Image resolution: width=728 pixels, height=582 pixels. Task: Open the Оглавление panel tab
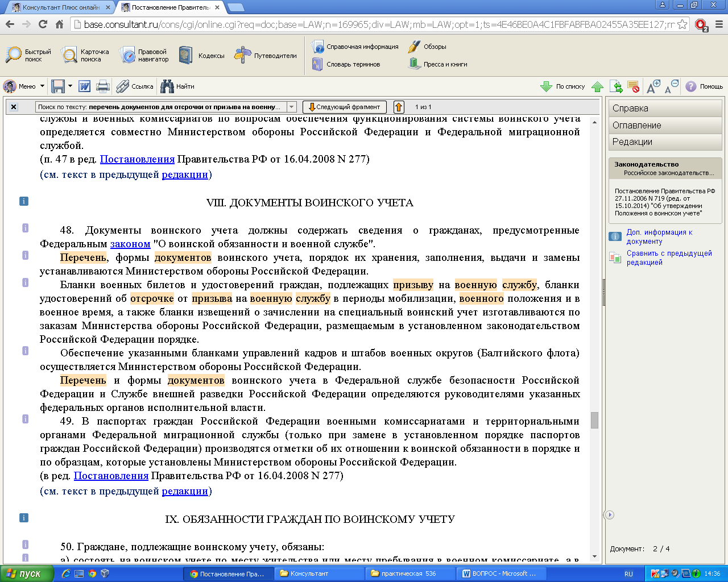(x=665, y=125)
